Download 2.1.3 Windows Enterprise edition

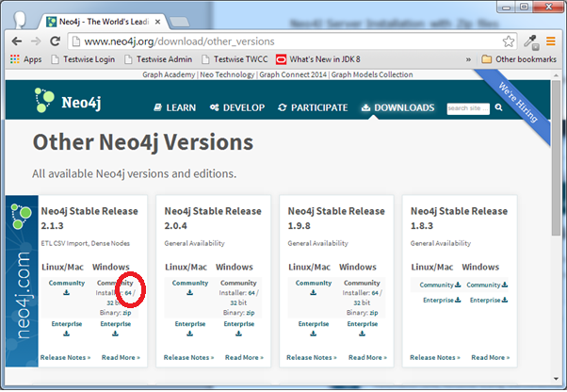coord(115,328)
